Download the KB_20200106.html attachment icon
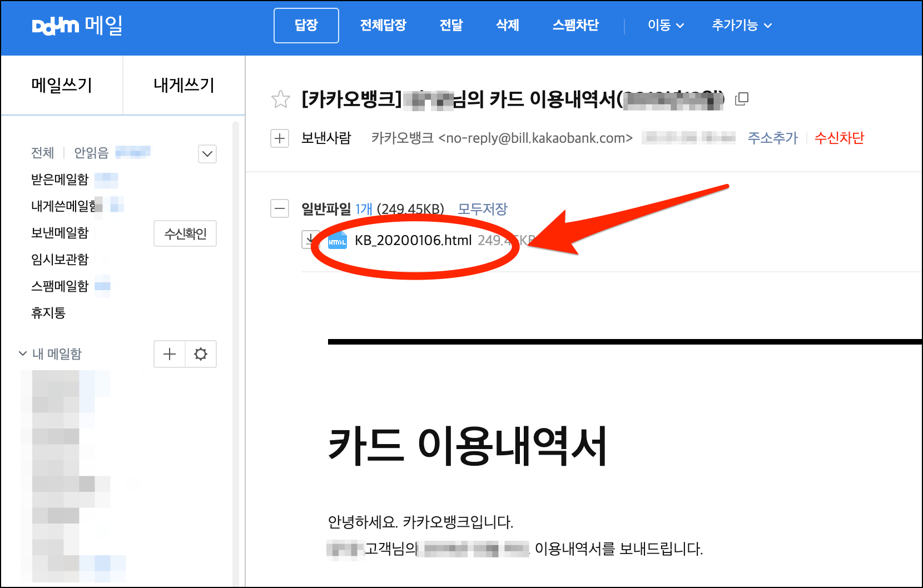The image size is (923, 588). point(310,240)
